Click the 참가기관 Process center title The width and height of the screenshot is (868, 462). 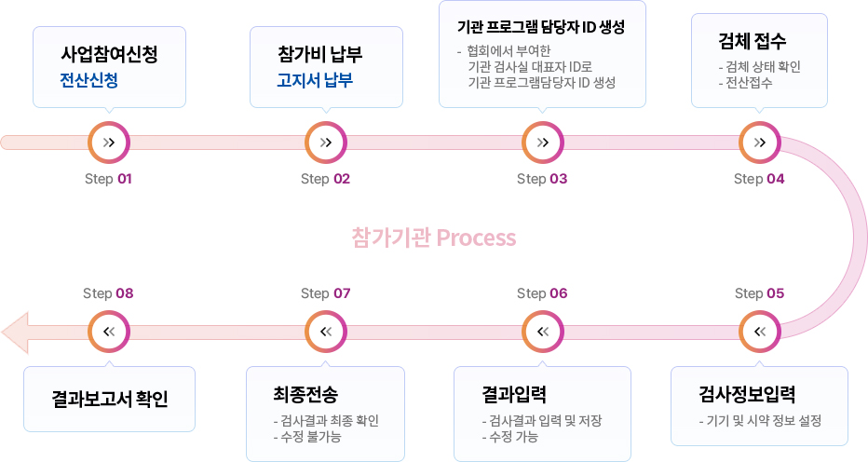(434, 238)
